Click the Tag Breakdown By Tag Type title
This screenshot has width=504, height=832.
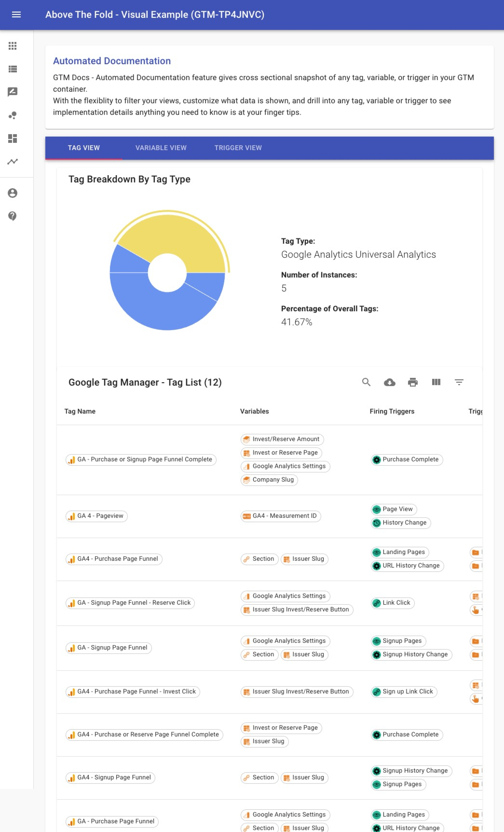pos(129,179)
